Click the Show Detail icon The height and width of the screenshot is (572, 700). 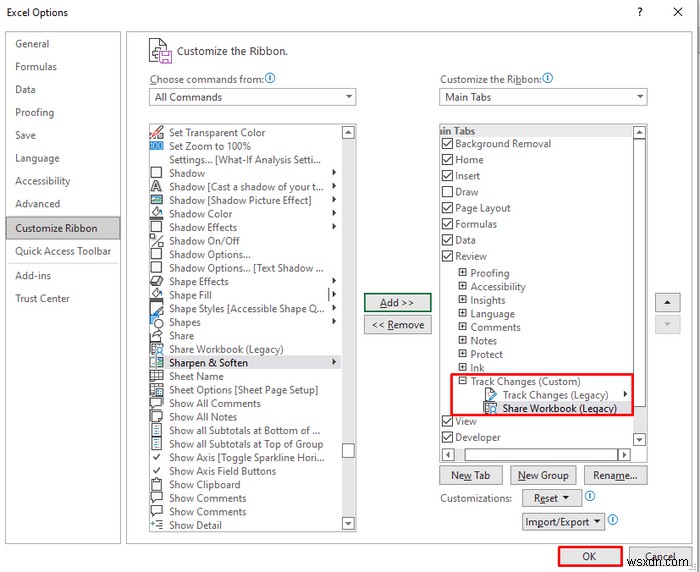pos(157,525)
